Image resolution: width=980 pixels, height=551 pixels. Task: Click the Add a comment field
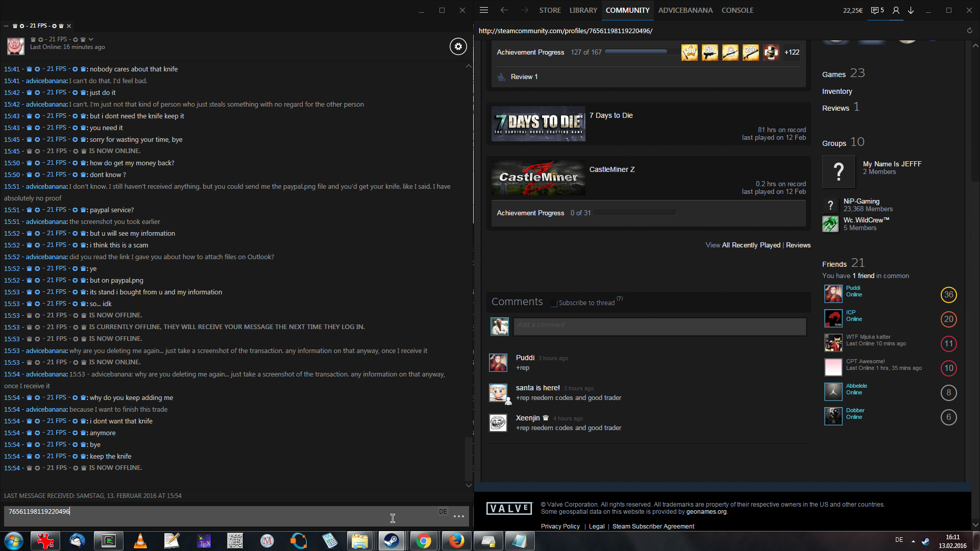coord(659,327)
